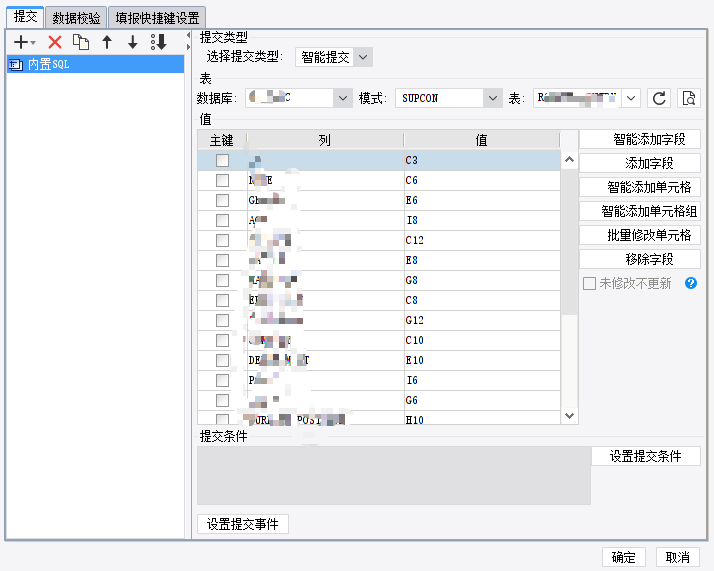The image size is (714, 571).
Task: Select the value cell E10
Action: [x=482, y=361]
